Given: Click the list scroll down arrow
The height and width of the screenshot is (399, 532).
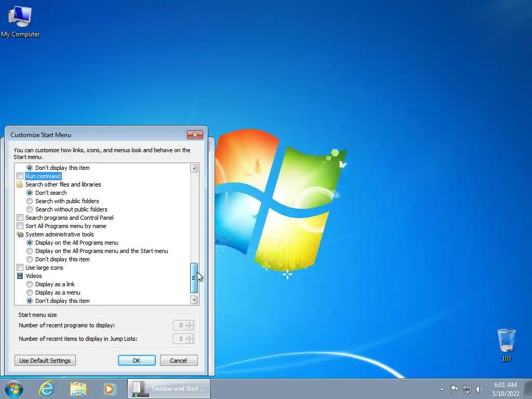Looking at the screenshot, I should pyautogui.click(x=194, y=300).
